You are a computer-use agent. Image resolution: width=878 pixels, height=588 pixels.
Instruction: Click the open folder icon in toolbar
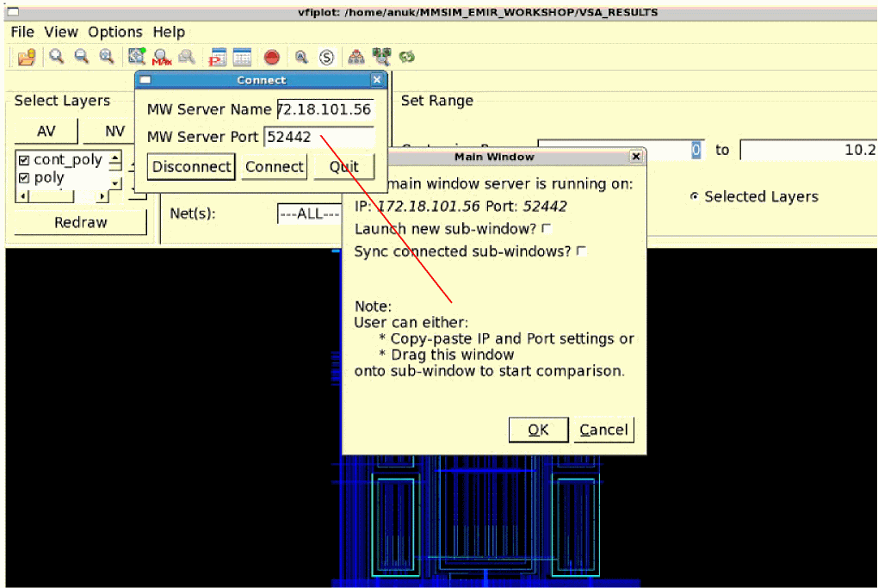pos(27,58)
